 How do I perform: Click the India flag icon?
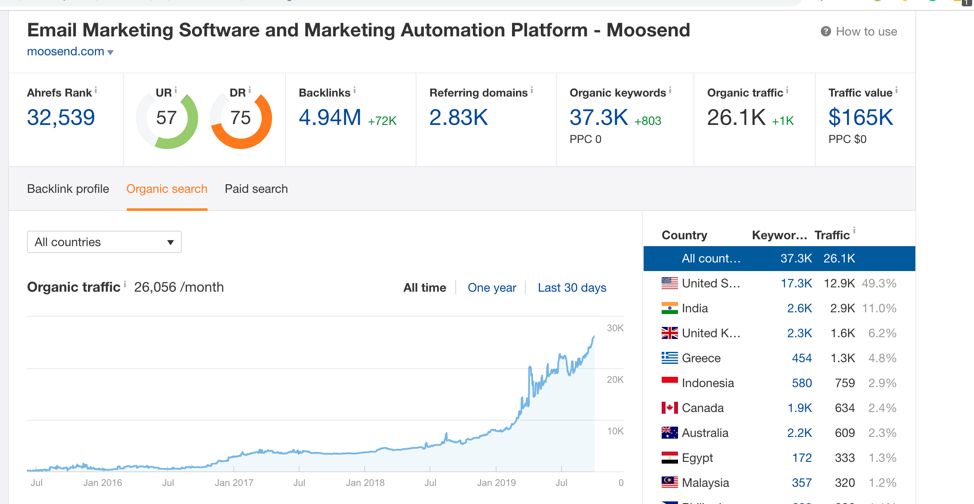coord(670,308)
